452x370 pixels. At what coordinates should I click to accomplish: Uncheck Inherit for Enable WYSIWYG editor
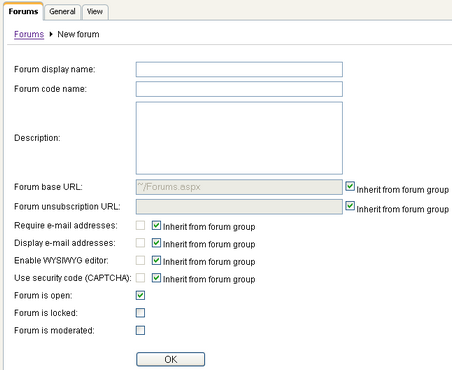tap(156, 260)
